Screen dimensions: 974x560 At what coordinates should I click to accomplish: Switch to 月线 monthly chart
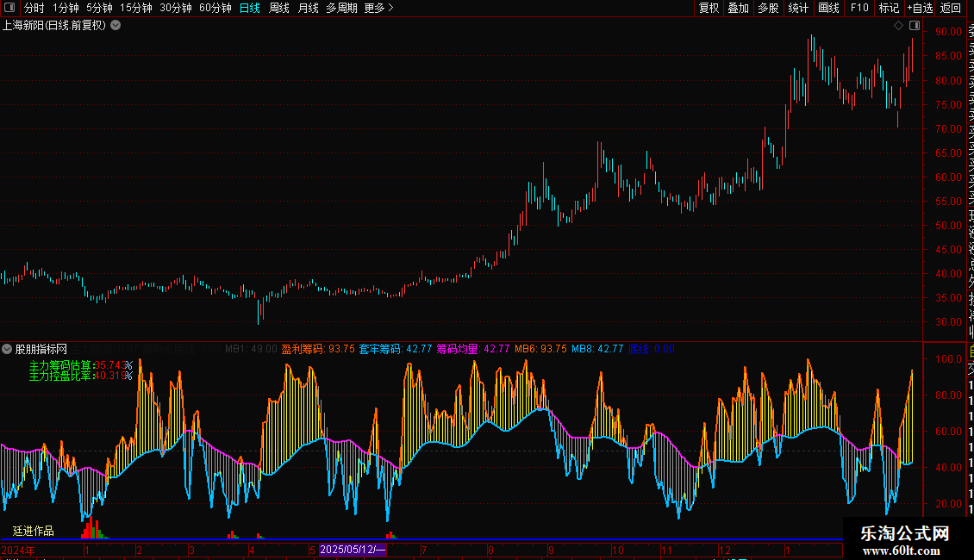pyautogui.click(x=308, y=8)
